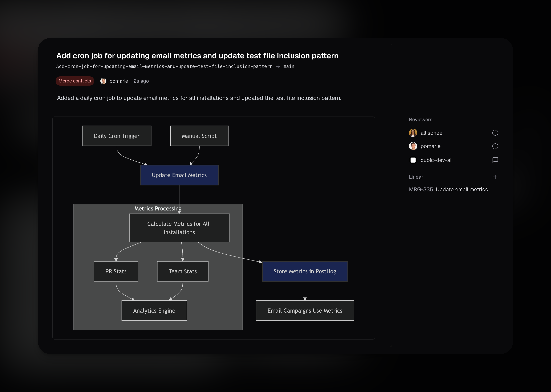Select the Update Email Metrics node

[x=179, y=175]
